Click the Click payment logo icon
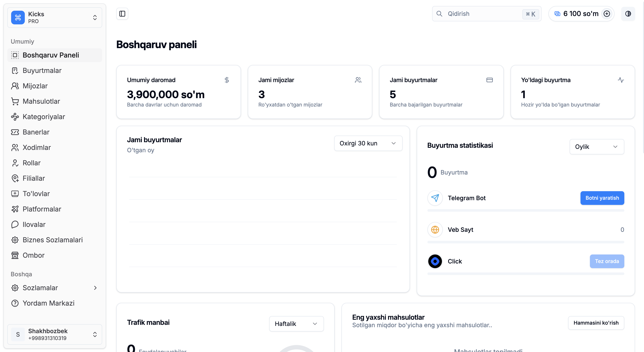Screen dimensions: 644x352 coord(435,261)
